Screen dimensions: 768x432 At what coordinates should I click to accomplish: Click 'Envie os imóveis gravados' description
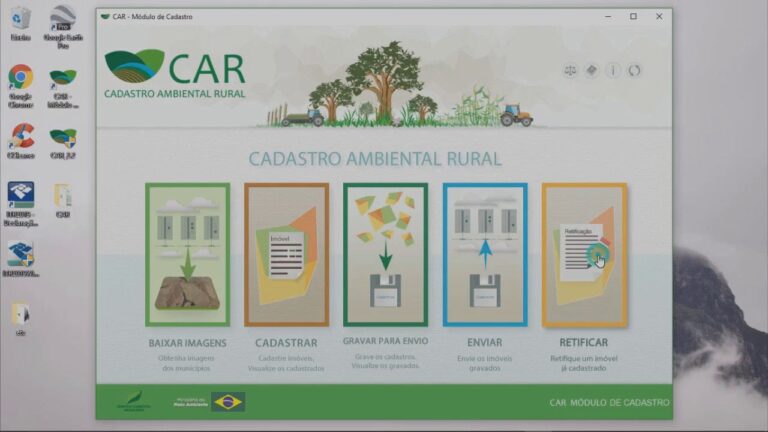tap(484, 363)
